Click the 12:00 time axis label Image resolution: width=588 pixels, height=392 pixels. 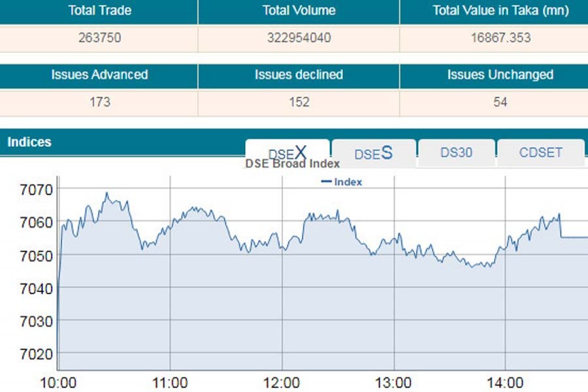[x=282, y=383]
